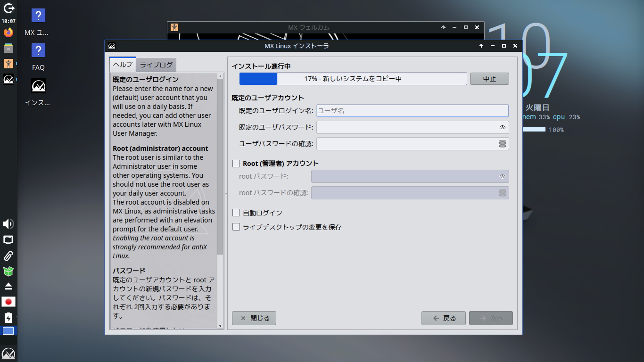Open the green package updater icon
Viewport: 644px width, 362px height.
pyautogui.click(x=8, y=271)
